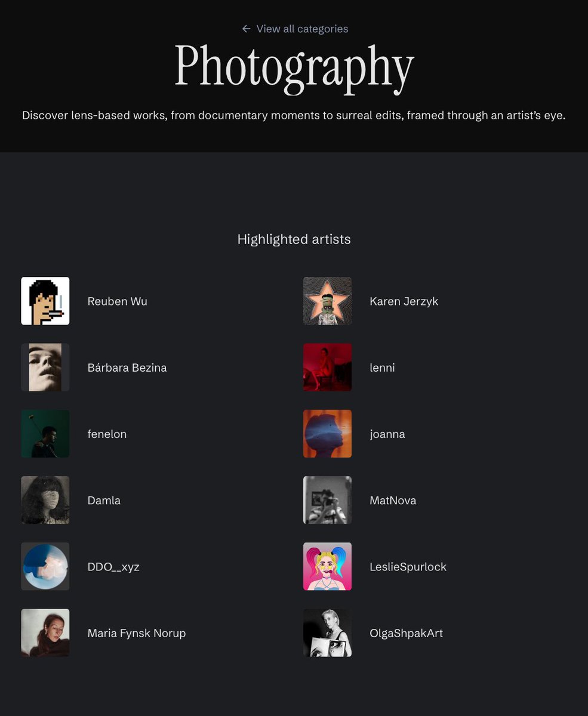Click joanna's silhouette avatar
Screen dimensions: 588x716
pyautogui.click(x=327, y=434)
